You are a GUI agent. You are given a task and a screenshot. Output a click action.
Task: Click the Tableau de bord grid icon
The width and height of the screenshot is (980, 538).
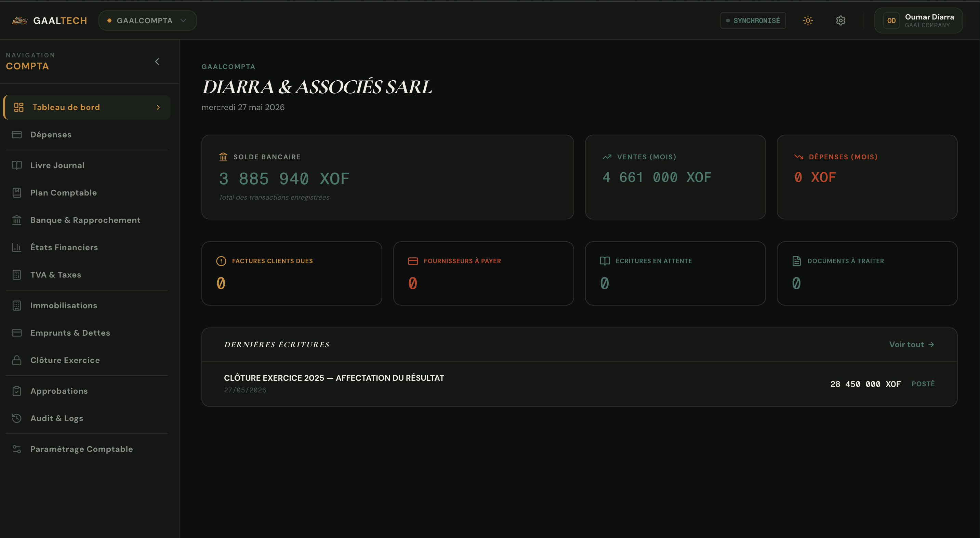click(19, 107)
